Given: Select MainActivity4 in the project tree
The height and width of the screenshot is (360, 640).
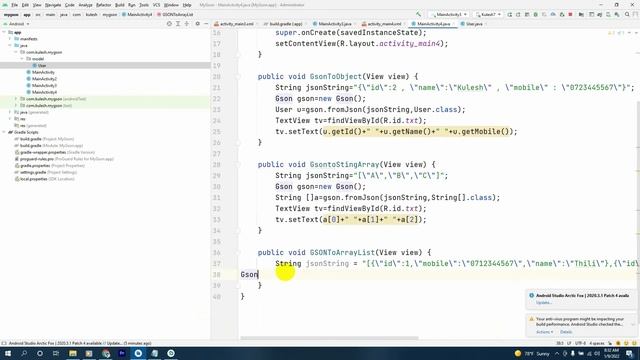Looking at the screenshot, I should [44, 92].
